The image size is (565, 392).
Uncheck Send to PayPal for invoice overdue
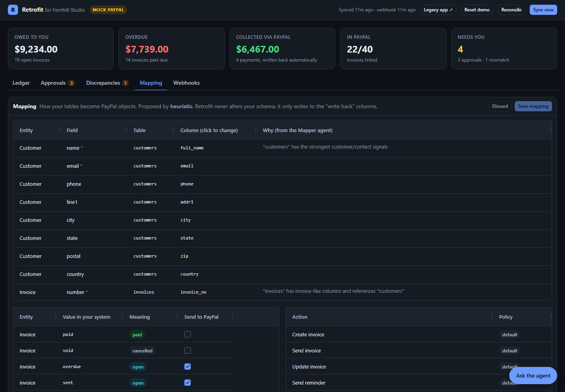coord(188,367)
